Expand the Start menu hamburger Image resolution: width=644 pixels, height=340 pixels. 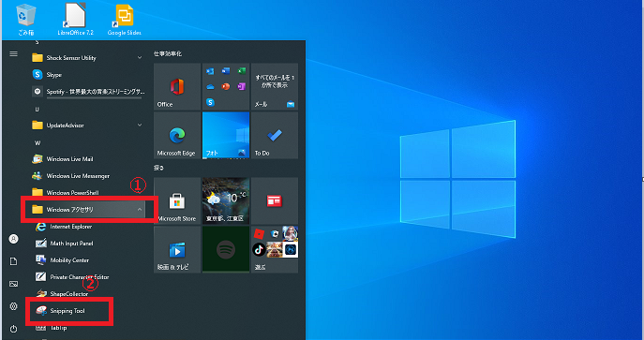click(x=13, y=53)
